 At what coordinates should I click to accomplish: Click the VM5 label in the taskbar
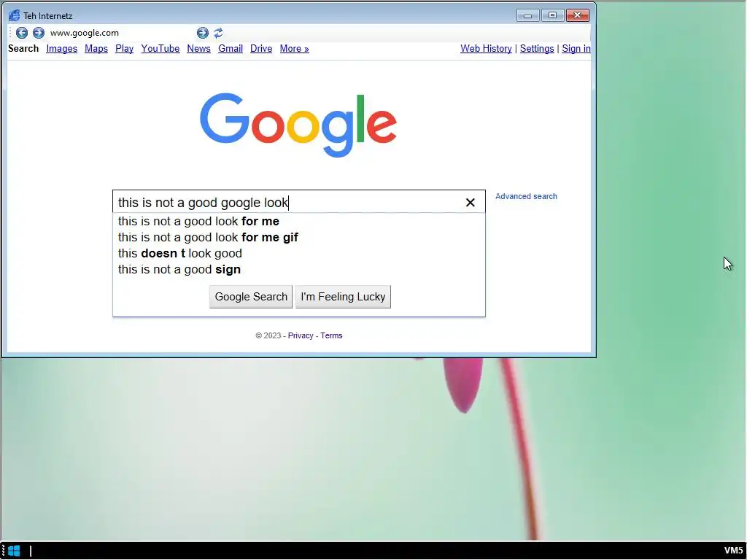(734, 551)
